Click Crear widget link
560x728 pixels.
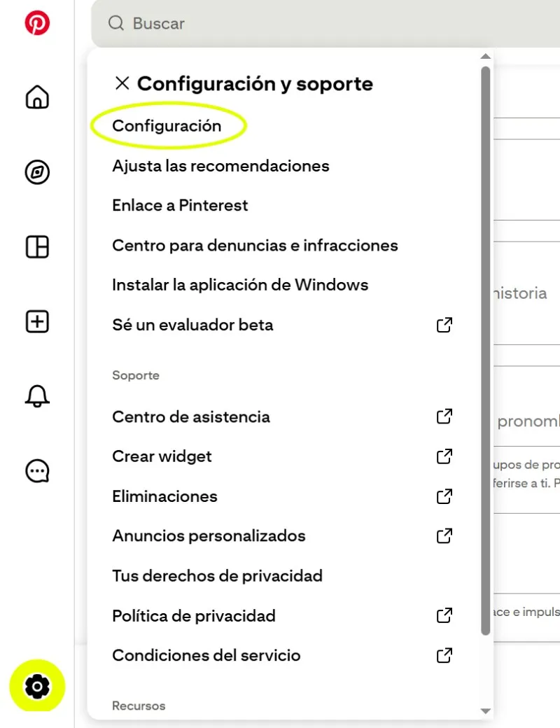162,456
